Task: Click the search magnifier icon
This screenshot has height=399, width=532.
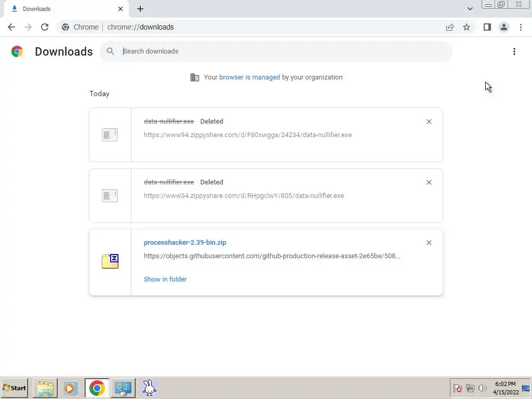Action: point(110,51)
